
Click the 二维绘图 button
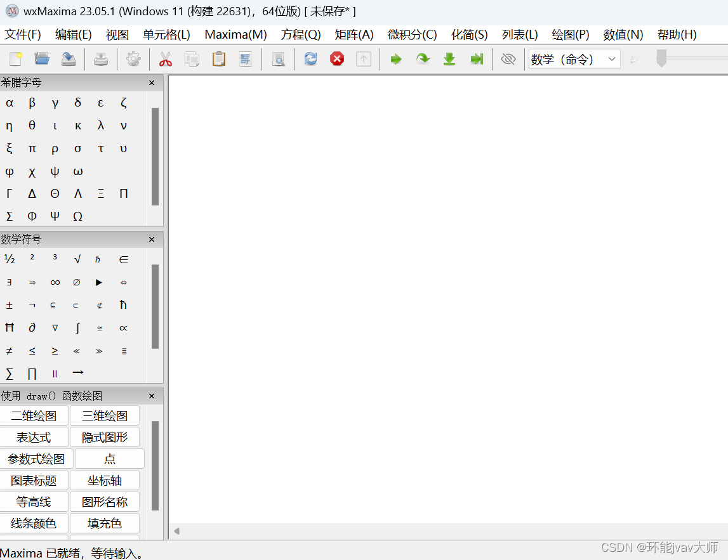coord(34,415)
